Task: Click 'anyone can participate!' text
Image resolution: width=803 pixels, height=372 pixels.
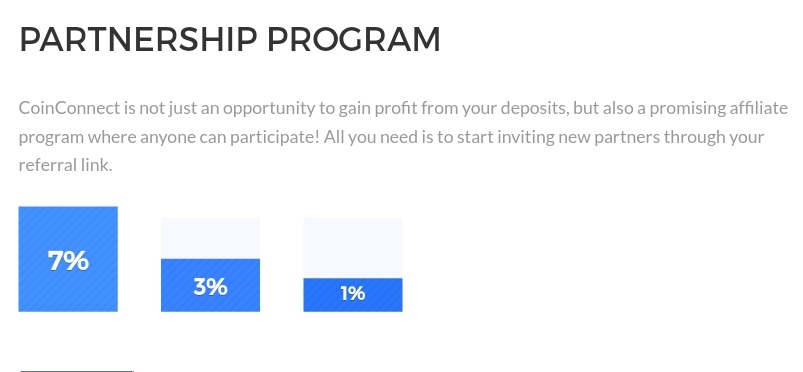Action: 230,138
